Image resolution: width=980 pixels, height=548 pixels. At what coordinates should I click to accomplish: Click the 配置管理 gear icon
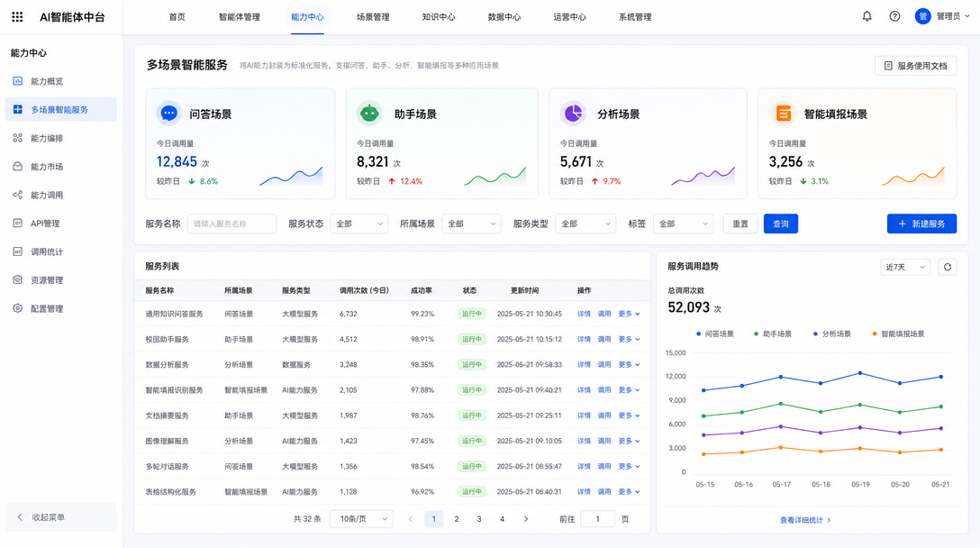pos(17,308)
